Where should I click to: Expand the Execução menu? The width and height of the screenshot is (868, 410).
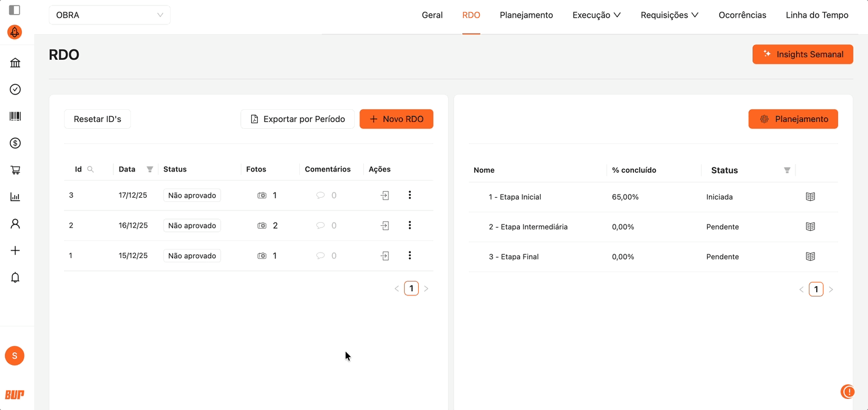coord(596,15)
